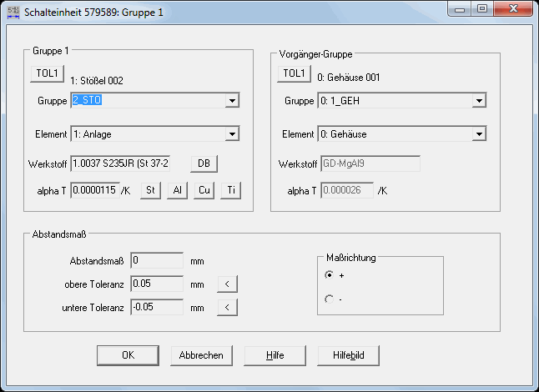Open the Gruppe dropdown showing 0: 1_GEH
The image size is (539, 392).
pos(479,101)
